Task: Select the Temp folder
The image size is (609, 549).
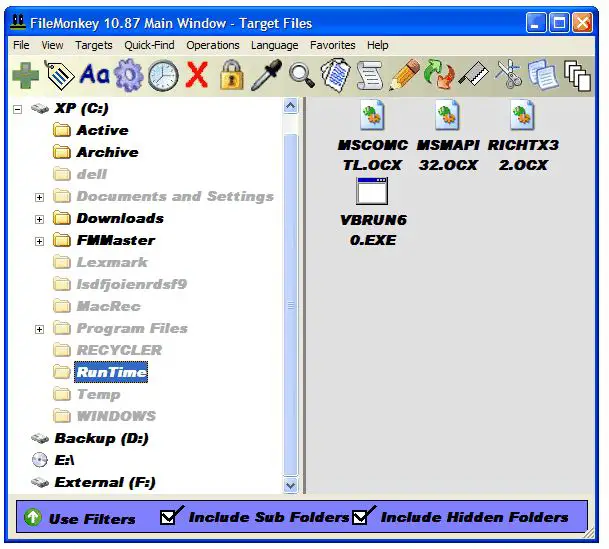Action: (99, 394)
